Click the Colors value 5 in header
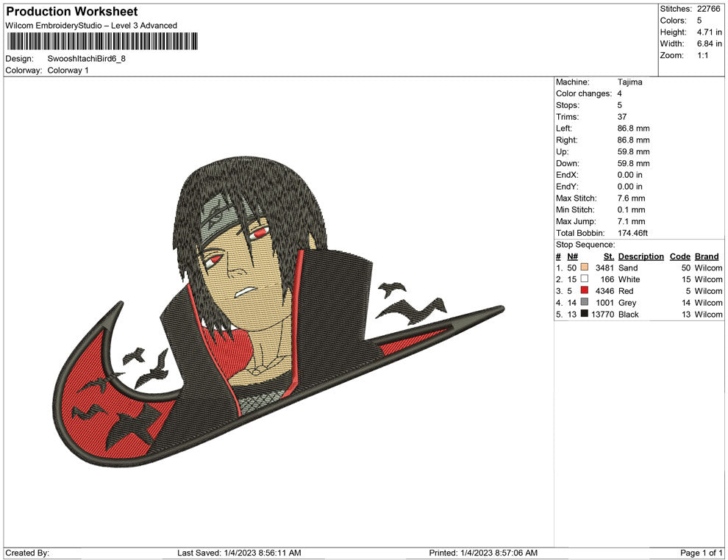The image size is (728, 560). [699, 21]
